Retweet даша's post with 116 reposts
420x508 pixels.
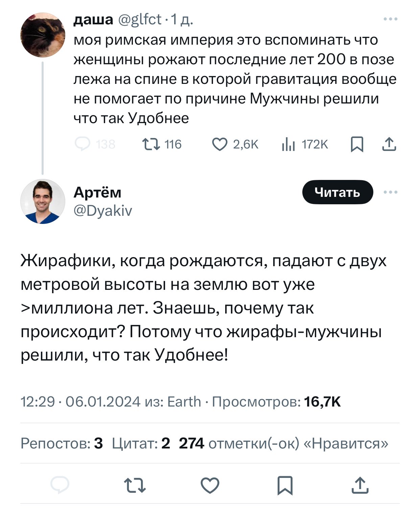click(x=151, y=144)
